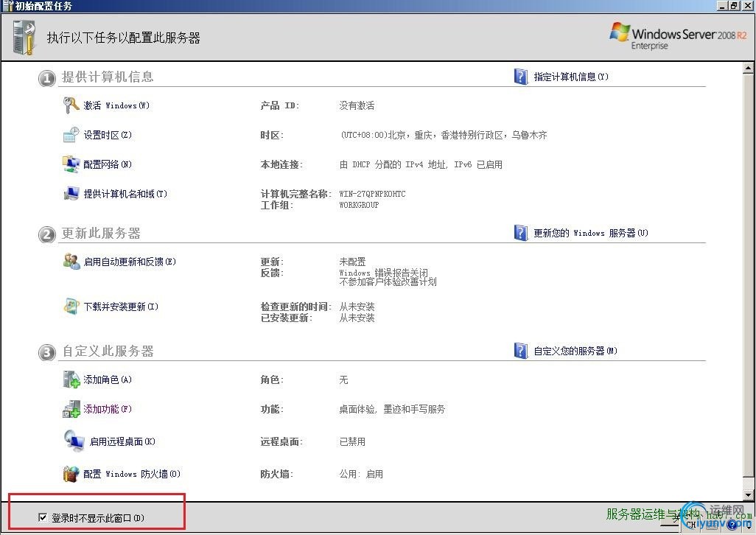Screen dimensions: 756x535
Task: Click help book icon beside 更新您的 Windows 服务器
Action: 521,233
